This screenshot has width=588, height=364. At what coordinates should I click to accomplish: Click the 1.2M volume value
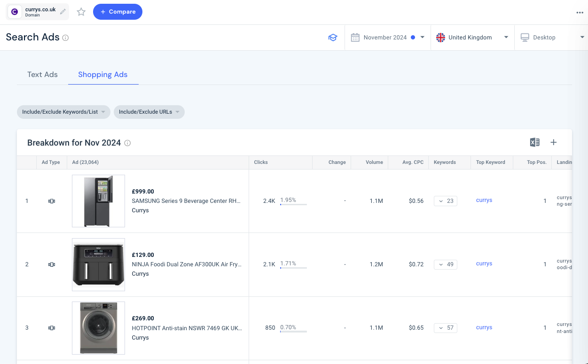[376, 264]
